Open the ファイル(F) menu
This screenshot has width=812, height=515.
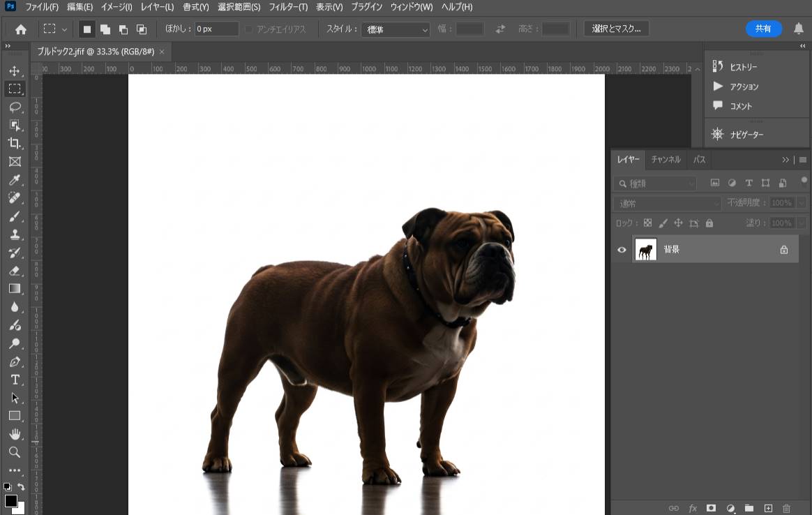[41, 7]
